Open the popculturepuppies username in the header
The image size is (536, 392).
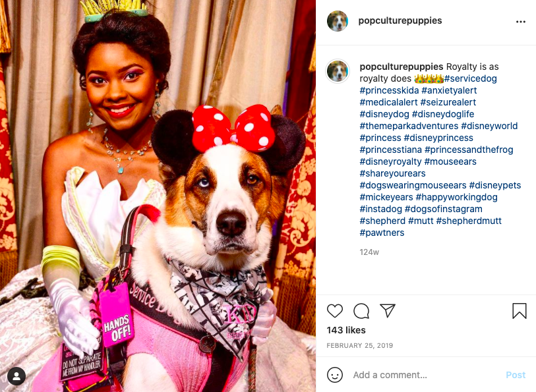400,20
